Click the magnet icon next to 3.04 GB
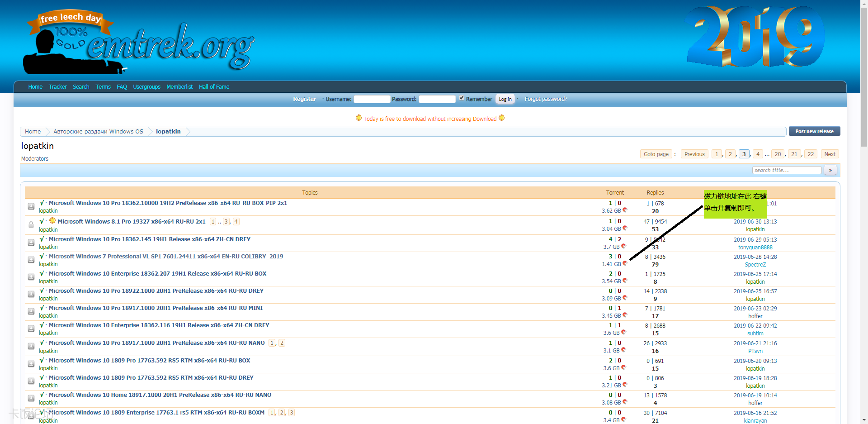 coord(625,228)
